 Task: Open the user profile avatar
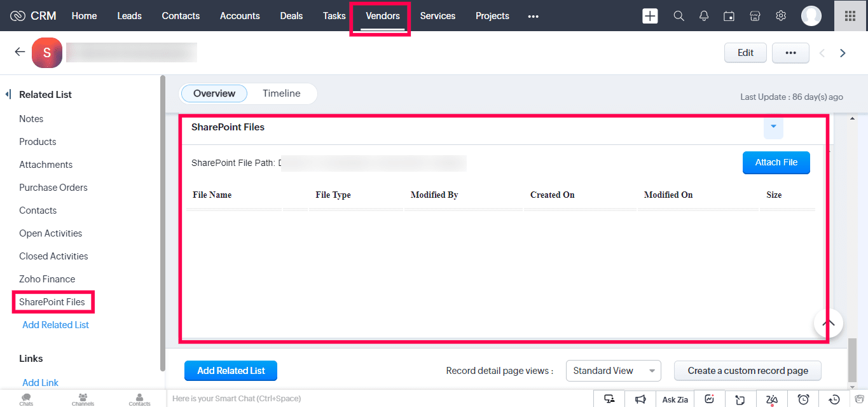[x=811, y=16]
